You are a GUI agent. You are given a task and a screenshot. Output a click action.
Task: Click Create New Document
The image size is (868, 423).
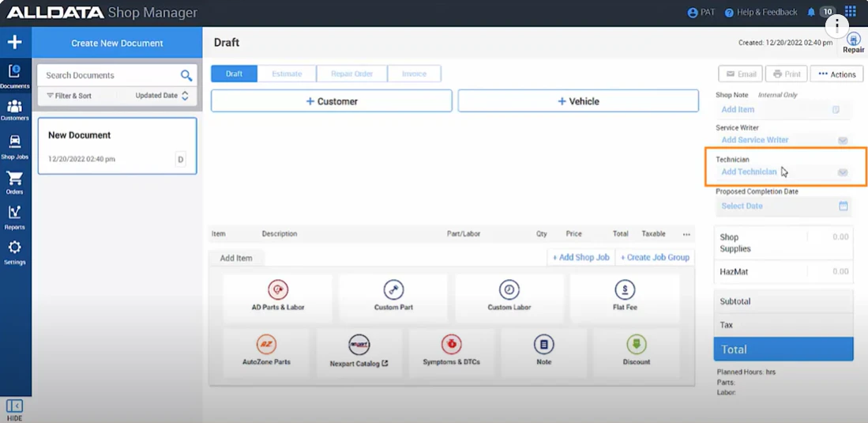coord(117,43)
